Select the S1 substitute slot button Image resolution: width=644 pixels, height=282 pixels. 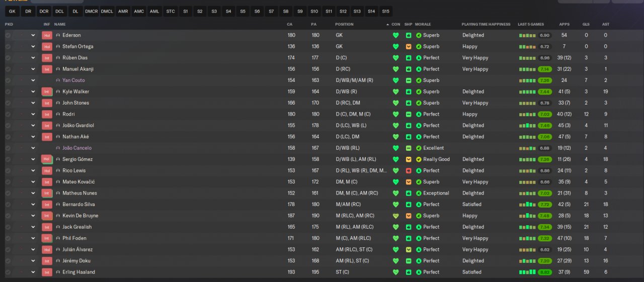point(186,11)
